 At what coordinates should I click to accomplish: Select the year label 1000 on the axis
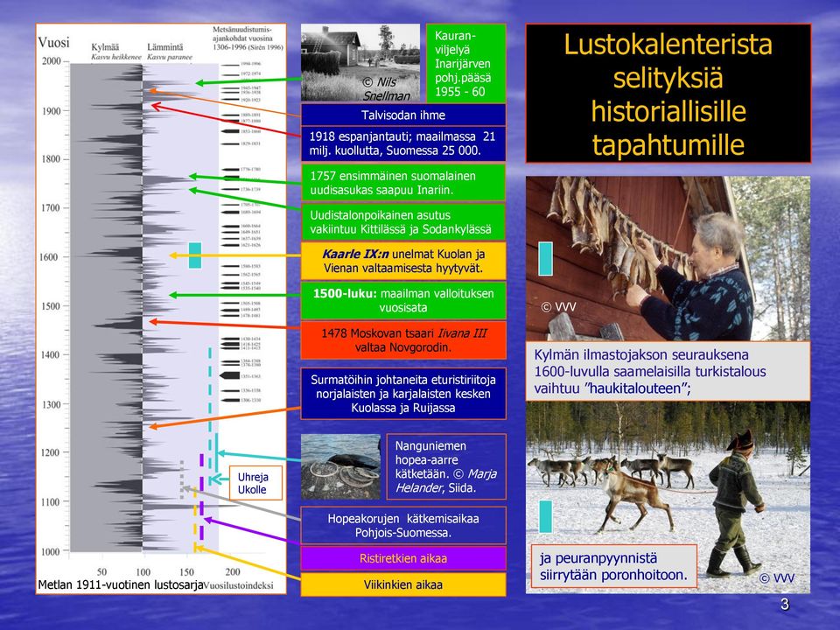[x=52, y=552]
